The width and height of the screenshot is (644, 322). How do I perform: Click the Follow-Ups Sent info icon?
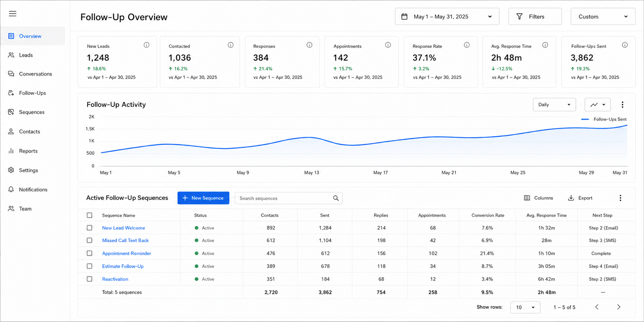[625, 45]
